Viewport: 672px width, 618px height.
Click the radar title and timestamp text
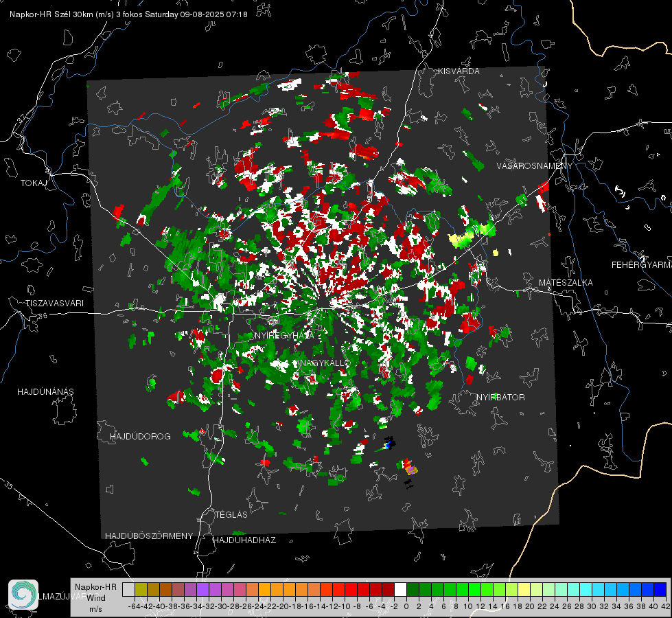click(128, 14)
